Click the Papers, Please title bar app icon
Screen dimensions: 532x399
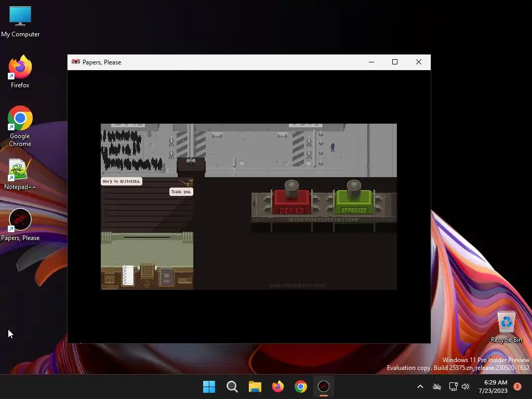(x=76, y=62)
